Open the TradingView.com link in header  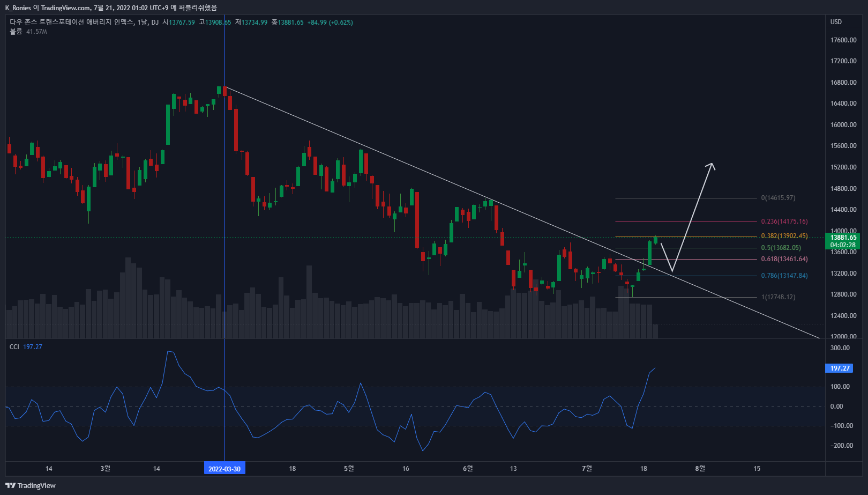[65, 8]
